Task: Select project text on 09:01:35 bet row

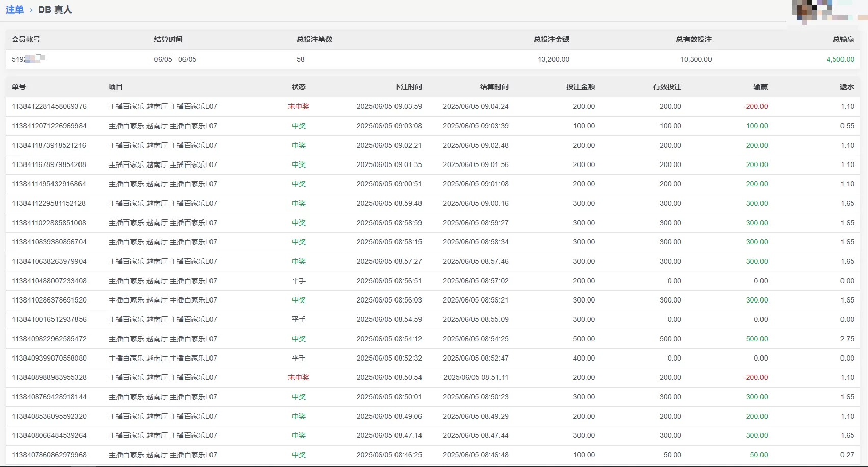Action: [163, 164]
